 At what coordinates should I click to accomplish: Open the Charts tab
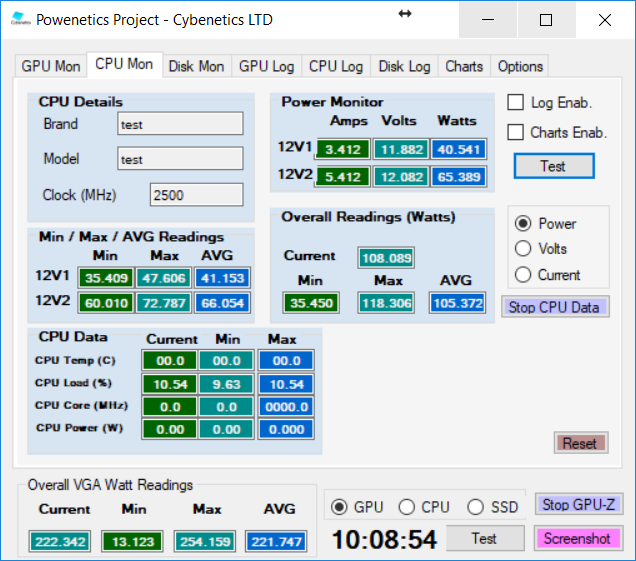pos(464,66)
